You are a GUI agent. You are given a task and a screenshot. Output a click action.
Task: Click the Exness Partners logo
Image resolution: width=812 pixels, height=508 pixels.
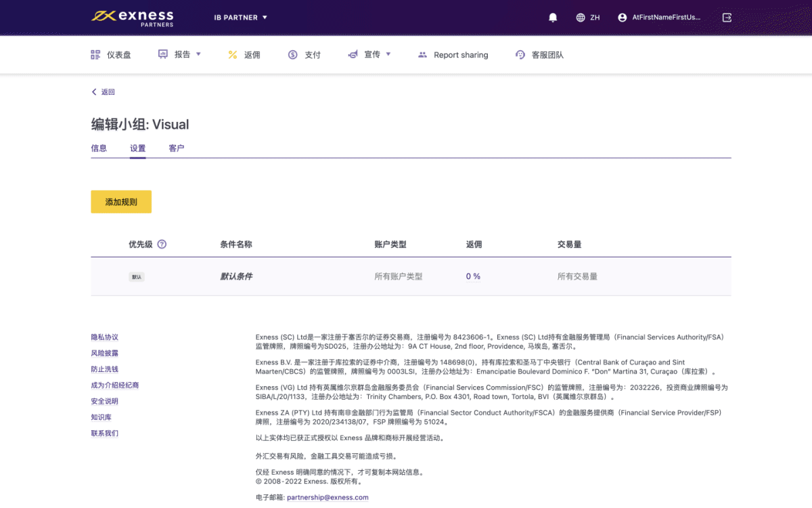(x=133, y=18)
